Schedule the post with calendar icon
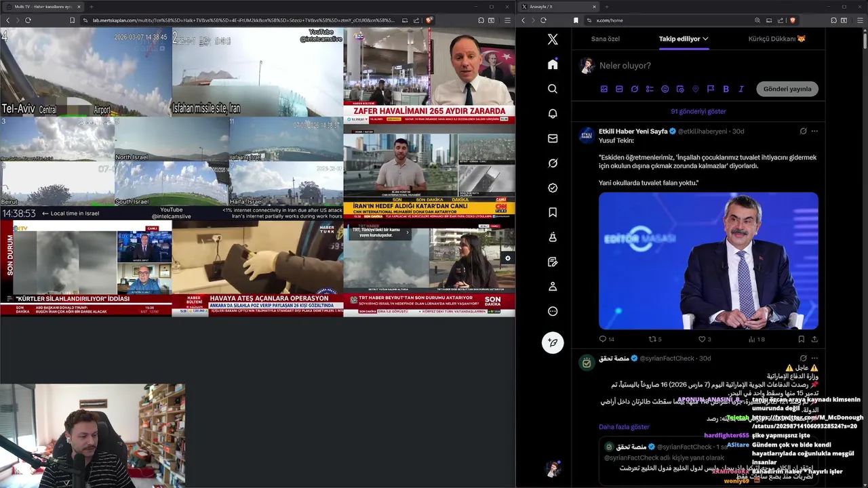The image size is (868, 488). [680, 89]
